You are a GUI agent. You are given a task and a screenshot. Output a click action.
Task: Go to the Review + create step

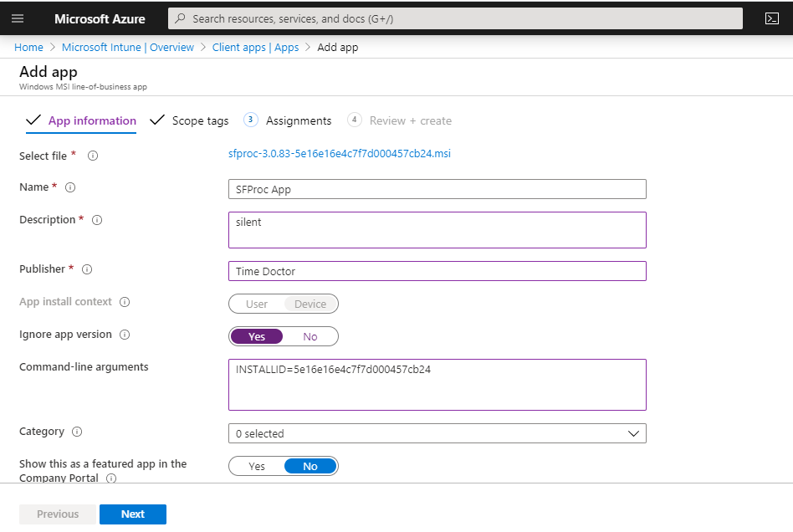(x=400, y=120)
